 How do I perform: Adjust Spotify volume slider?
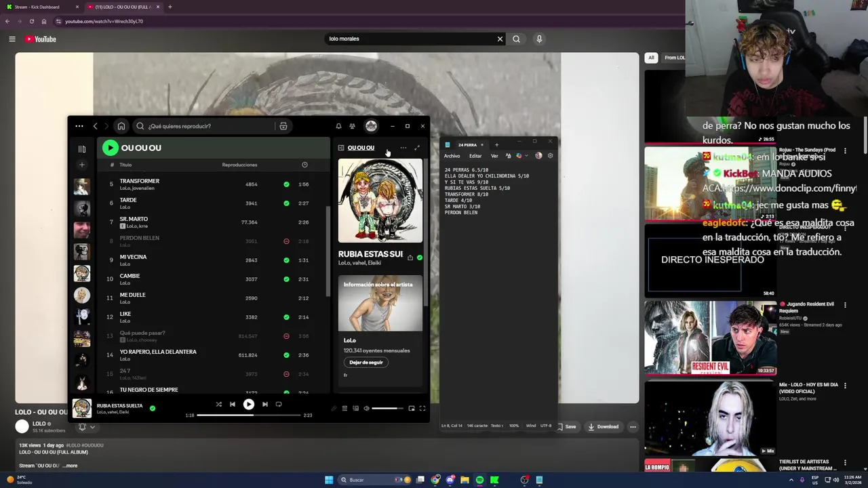point(387,409)
